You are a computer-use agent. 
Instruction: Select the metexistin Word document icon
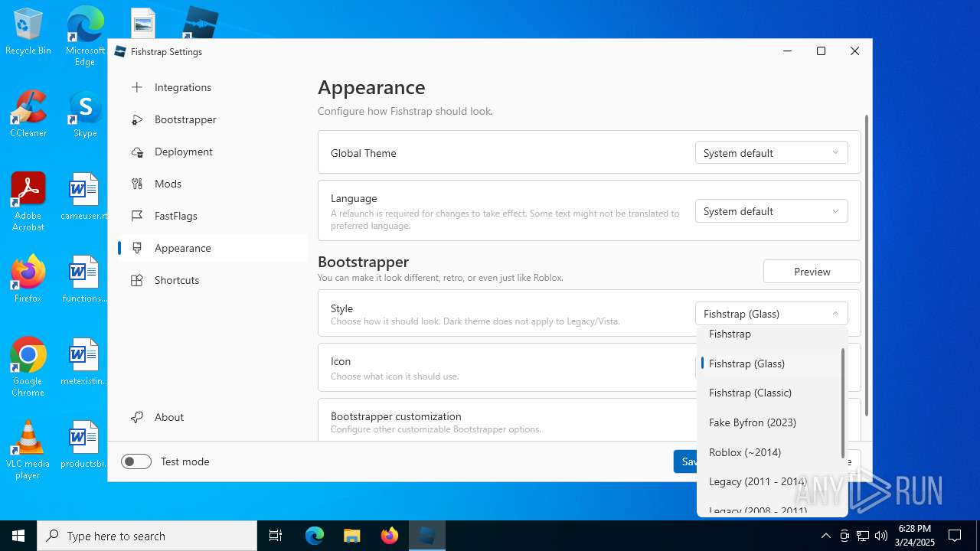coord(84,362)
